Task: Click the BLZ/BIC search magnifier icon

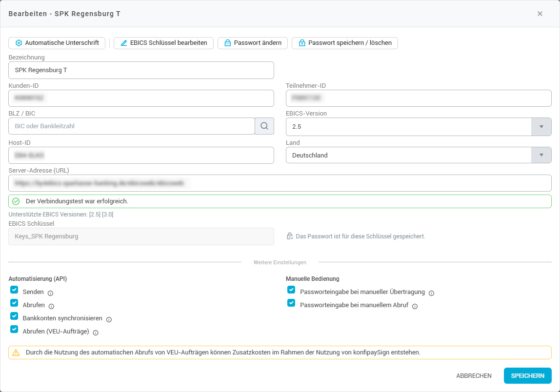Action: point(264,126)
